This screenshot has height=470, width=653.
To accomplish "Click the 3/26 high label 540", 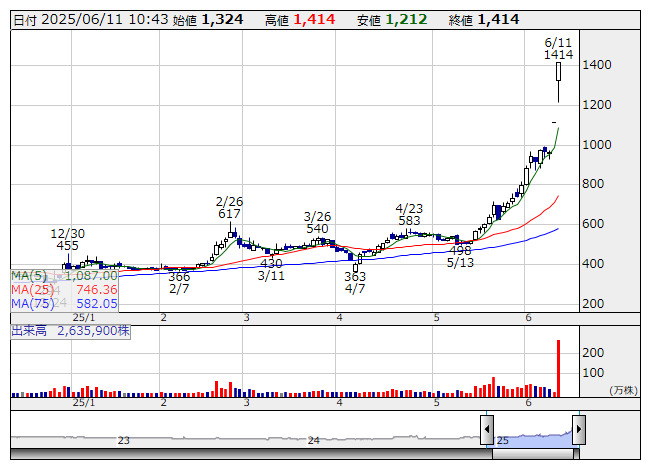I will click(x=317, y=228).
